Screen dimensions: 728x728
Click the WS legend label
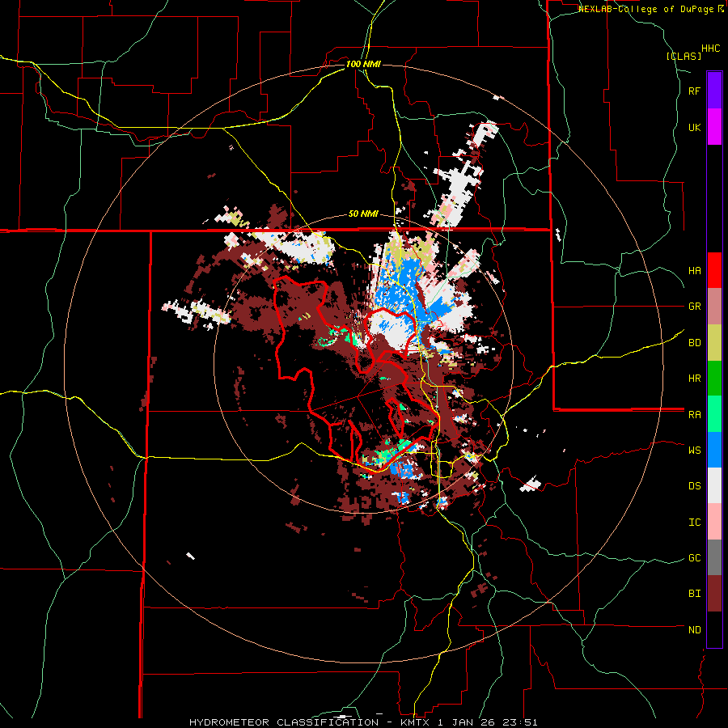694,451
